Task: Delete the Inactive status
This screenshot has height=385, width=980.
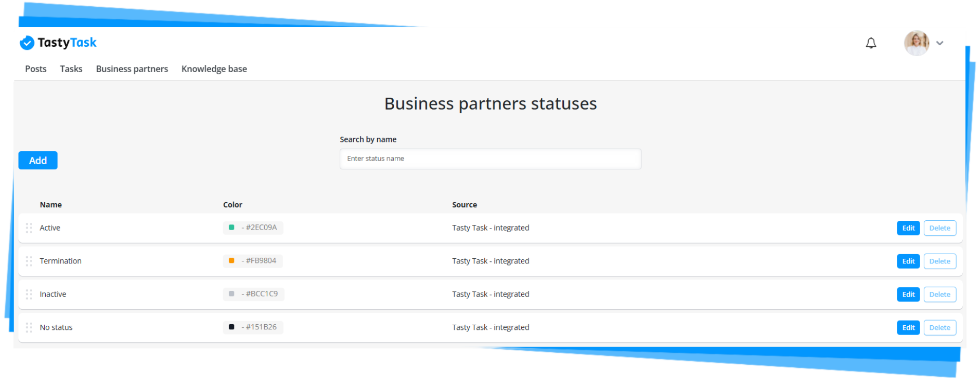Action: (x=939, y=294)
